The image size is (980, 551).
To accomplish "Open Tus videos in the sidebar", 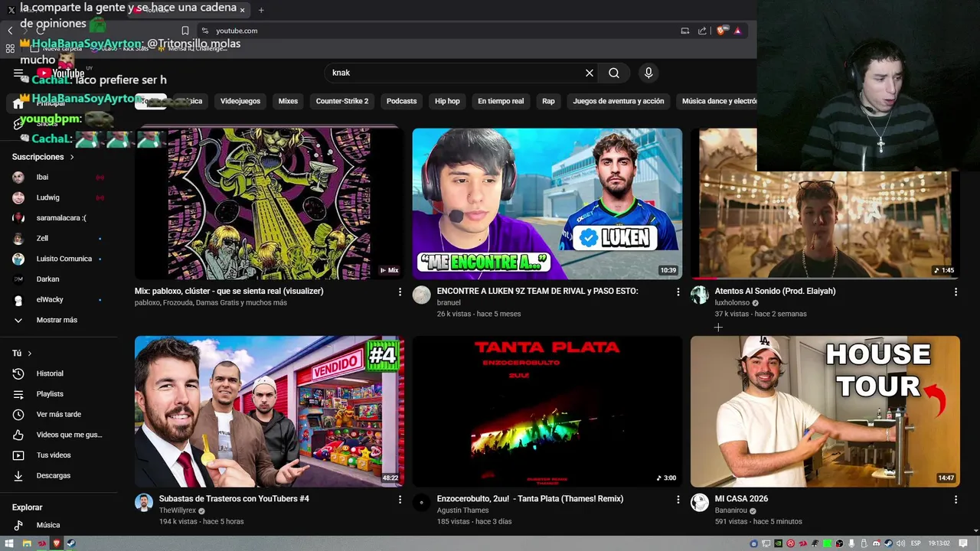I will pos(58,455).
